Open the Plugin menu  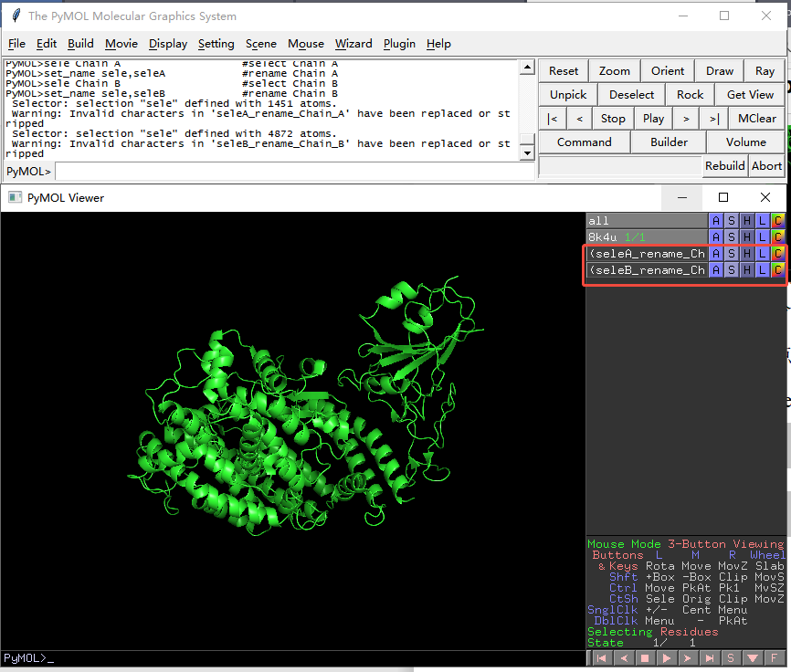coord(399,43)
